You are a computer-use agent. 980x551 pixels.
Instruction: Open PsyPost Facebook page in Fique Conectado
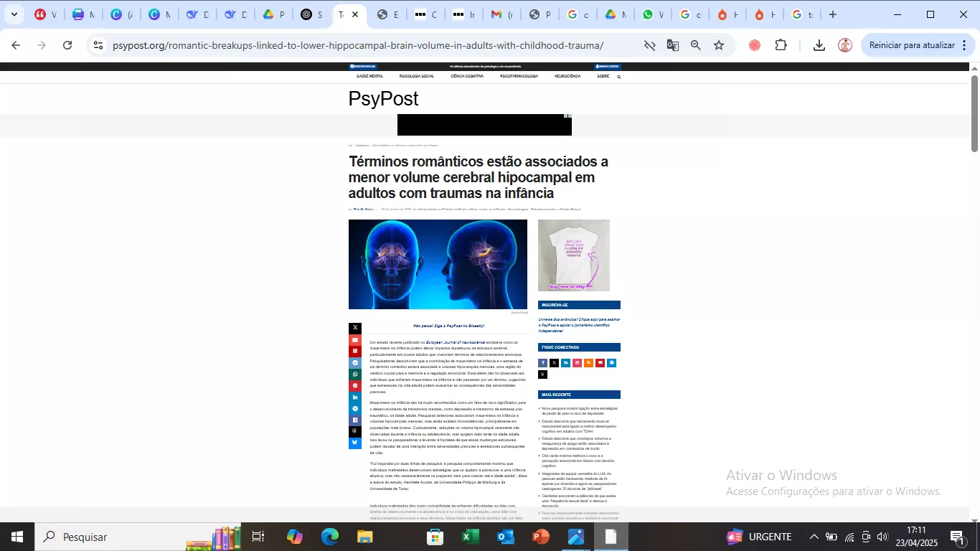(542, 363)
